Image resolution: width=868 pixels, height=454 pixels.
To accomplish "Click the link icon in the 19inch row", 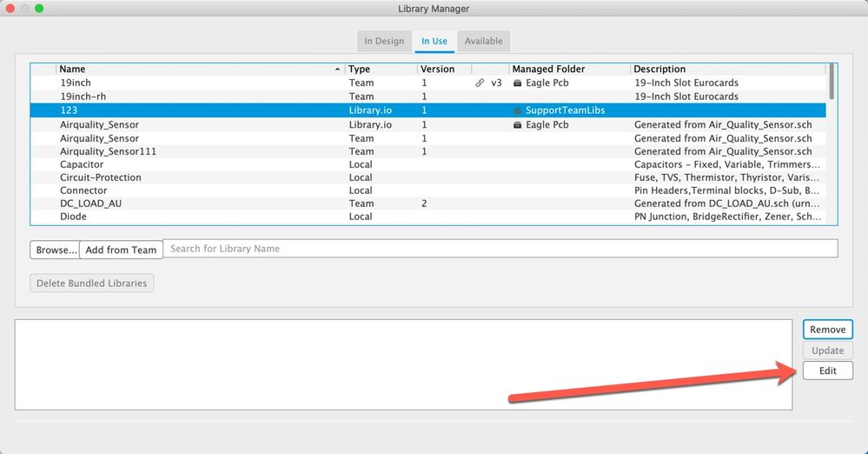I will 480,83.
